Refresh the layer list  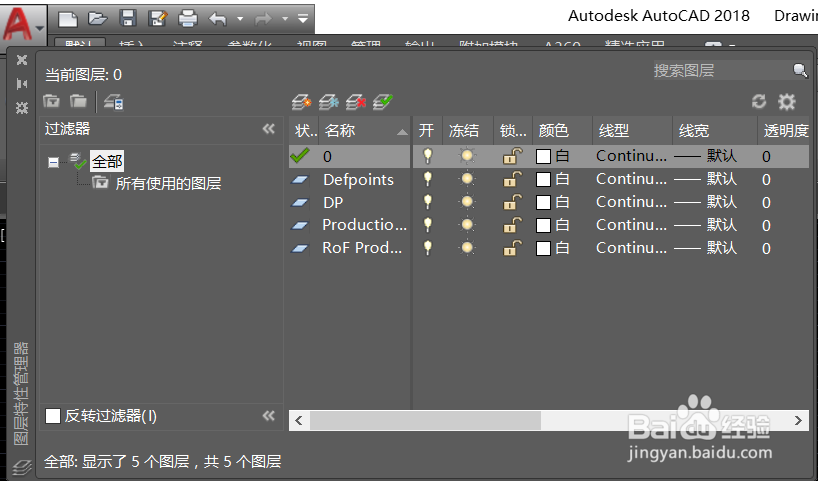759,101
